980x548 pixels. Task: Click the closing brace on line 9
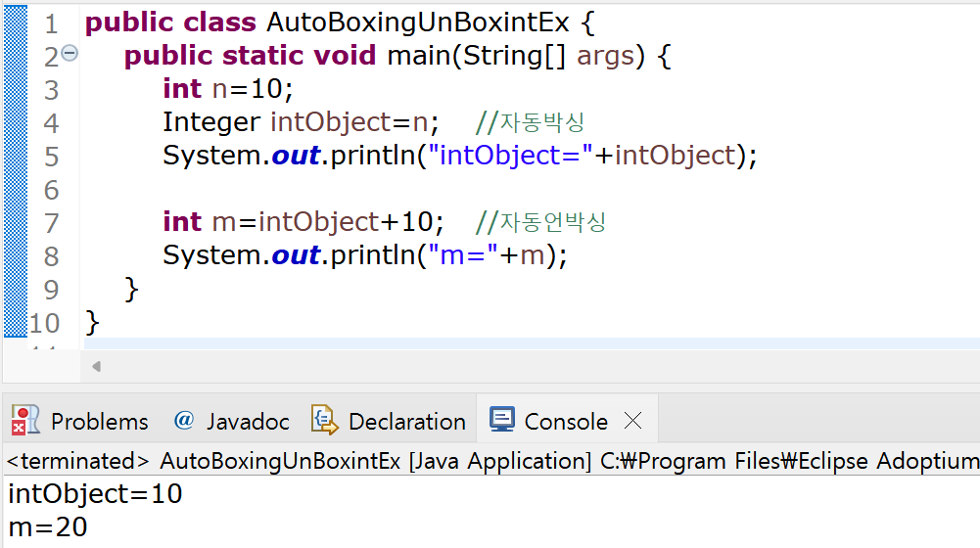131,290
